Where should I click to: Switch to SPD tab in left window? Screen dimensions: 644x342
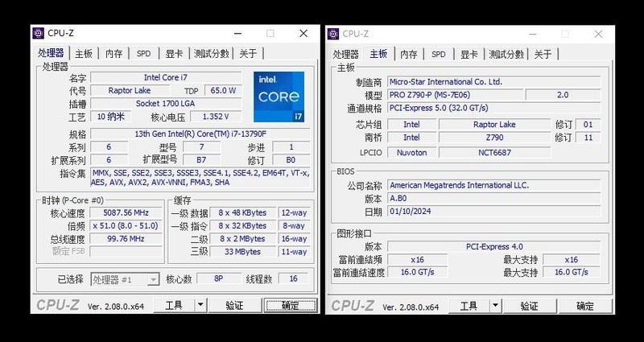(x=144, y=53)
